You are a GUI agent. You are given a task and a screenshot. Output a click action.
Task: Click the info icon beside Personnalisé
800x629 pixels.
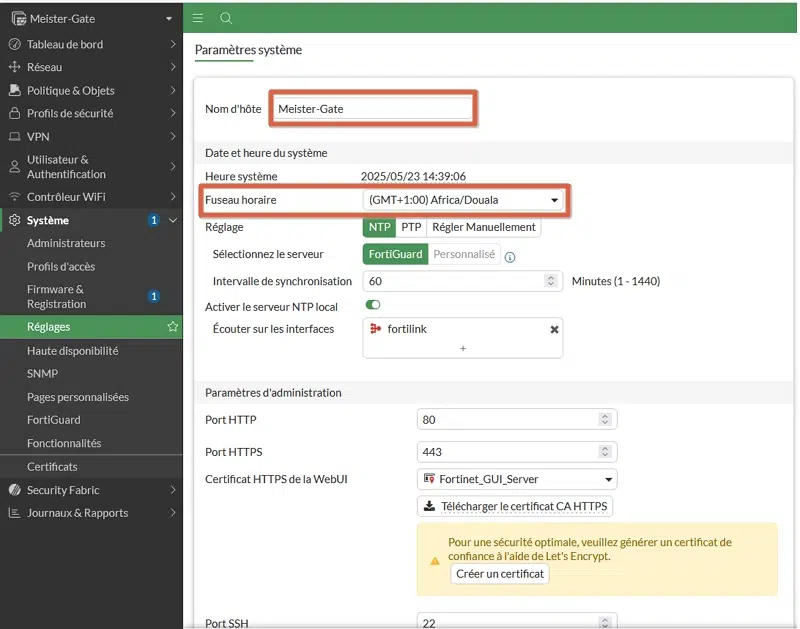click(510, 257)
